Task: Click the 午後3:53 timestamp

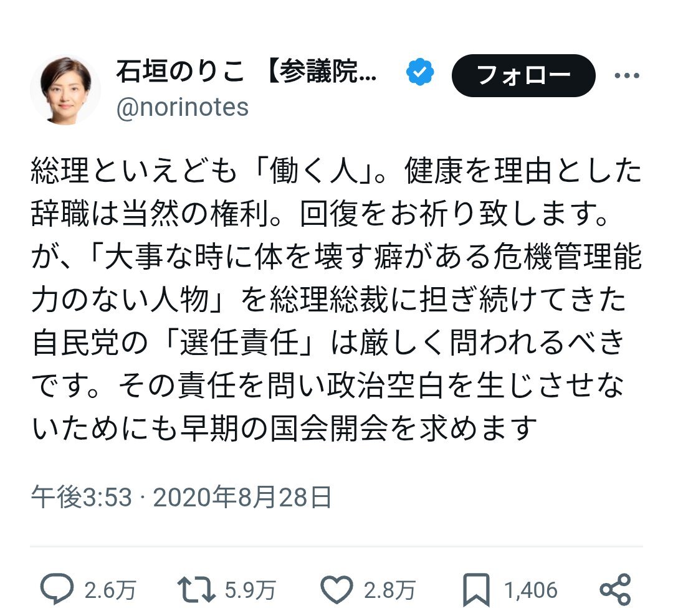Action: click(x=81, y=498)
